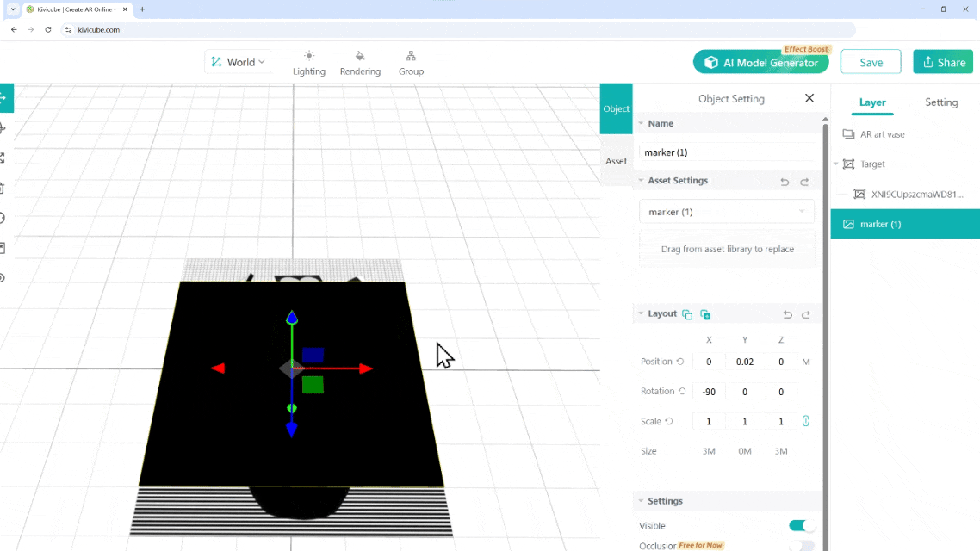
Task: Reset the Rotation values
Action: [x=682, y=392]
